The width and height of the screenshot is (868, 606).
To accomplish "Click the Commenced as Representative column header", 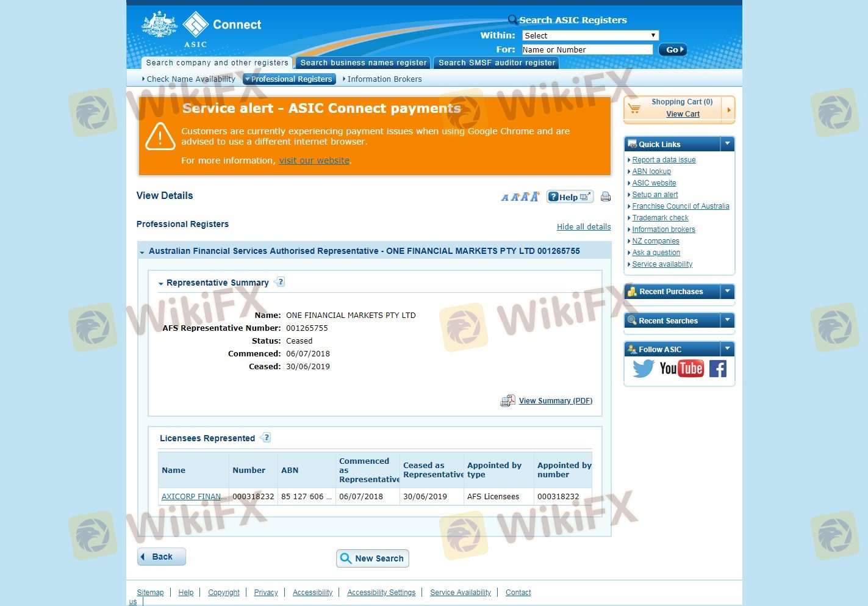I will coord(368,470).
